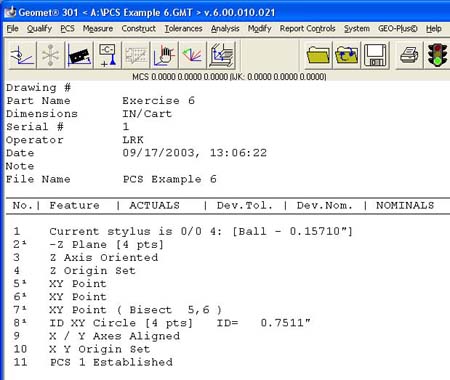Click the 'NOMINALS' column heading
The width and height of the screenshot is (450, 380).
point(405,205)
